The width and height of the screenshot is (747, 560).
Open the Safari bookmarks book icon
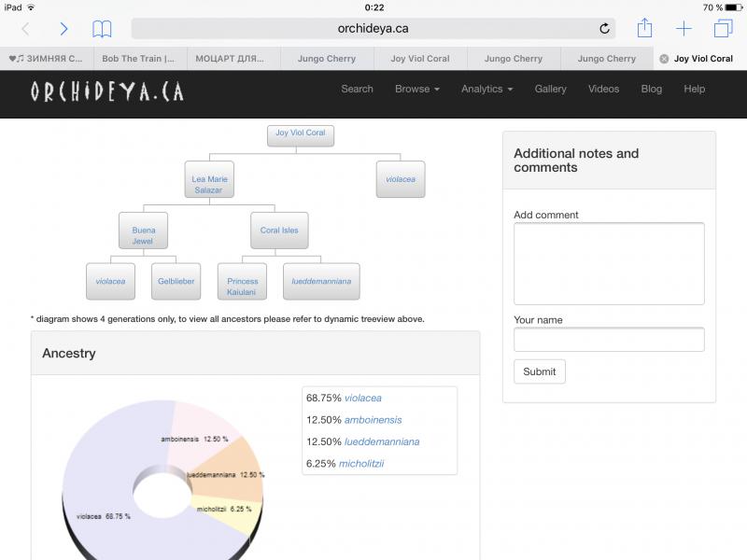[102, 29]
